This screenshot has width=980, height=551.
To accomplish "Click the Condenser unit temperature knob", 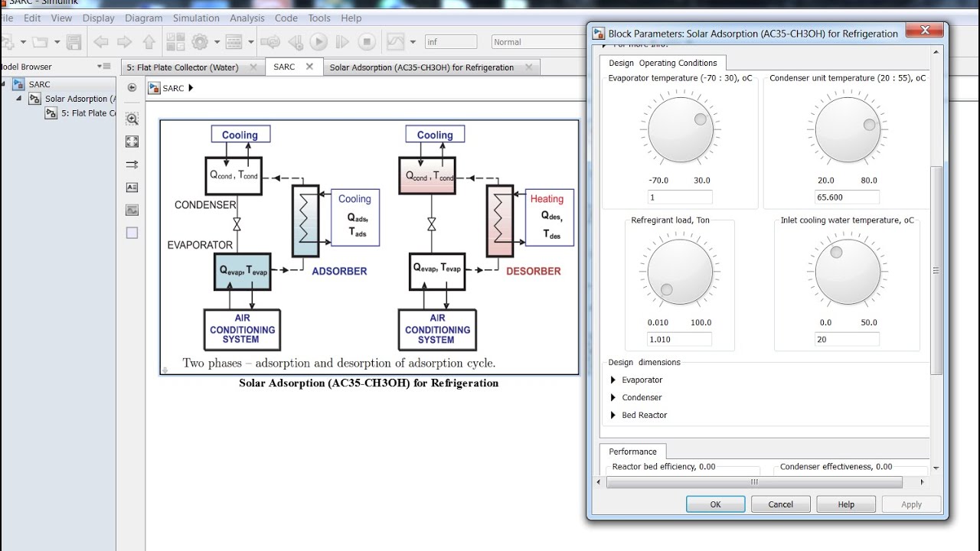I will coord(848,129).
